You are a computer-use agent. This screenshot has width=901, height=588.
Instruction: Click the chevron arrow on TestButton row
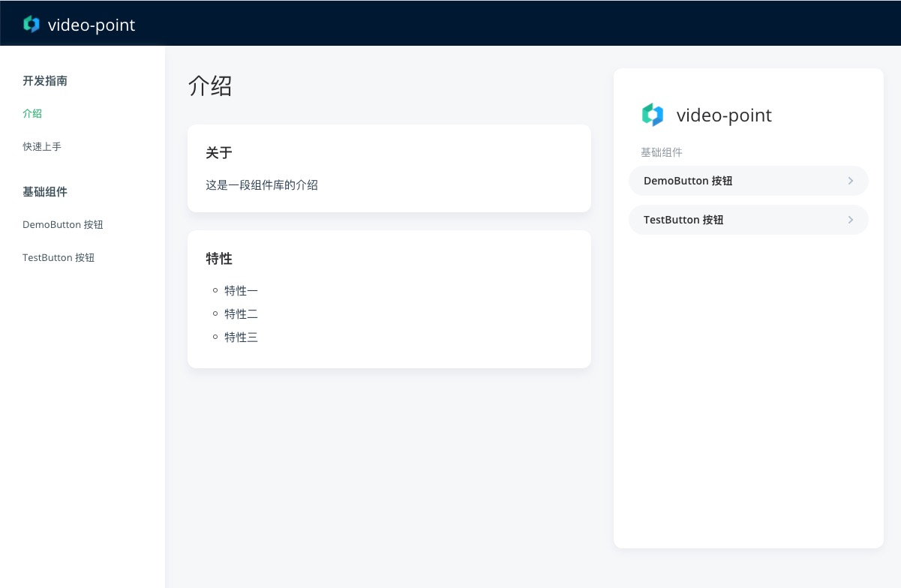(x=850, y=220)
